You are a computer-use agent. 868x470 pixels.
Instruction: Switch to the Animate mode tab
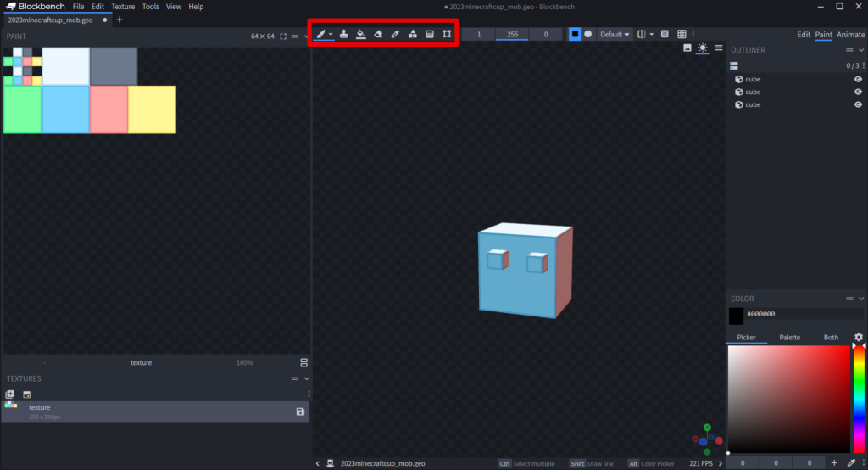click(851, 35)
